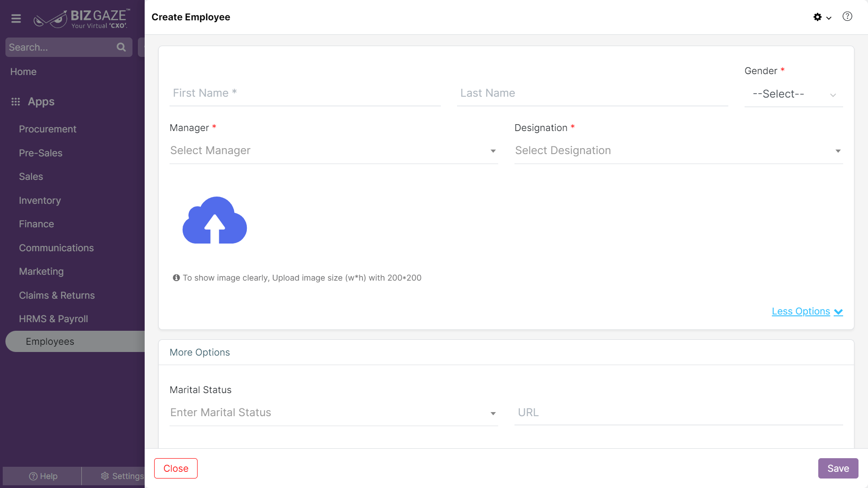The height and width of the screenshot is (488, 868).
Task: Click the Apps grid icon
Action: pyautogui.click(x=16, y=102)
